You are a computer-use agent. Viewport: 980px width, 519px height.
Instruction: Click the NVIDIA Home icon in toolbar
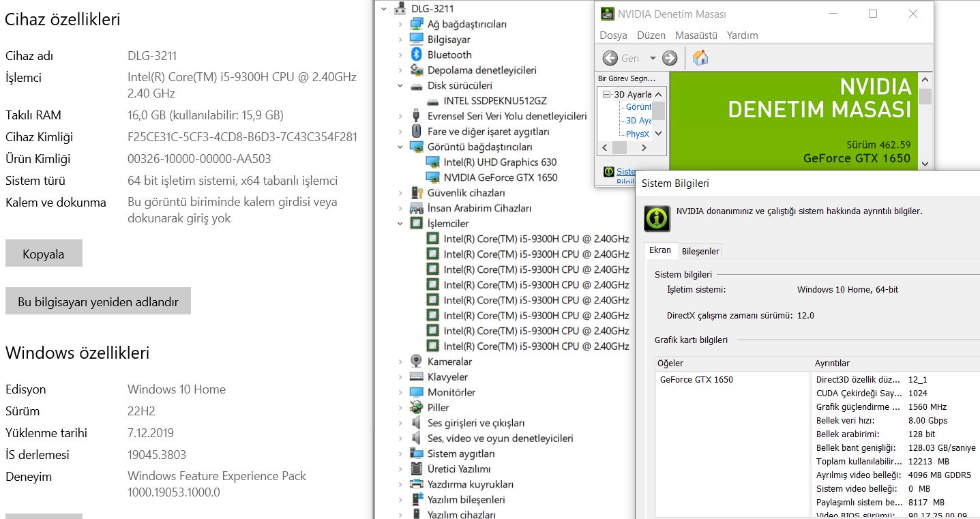coord(700,58)
